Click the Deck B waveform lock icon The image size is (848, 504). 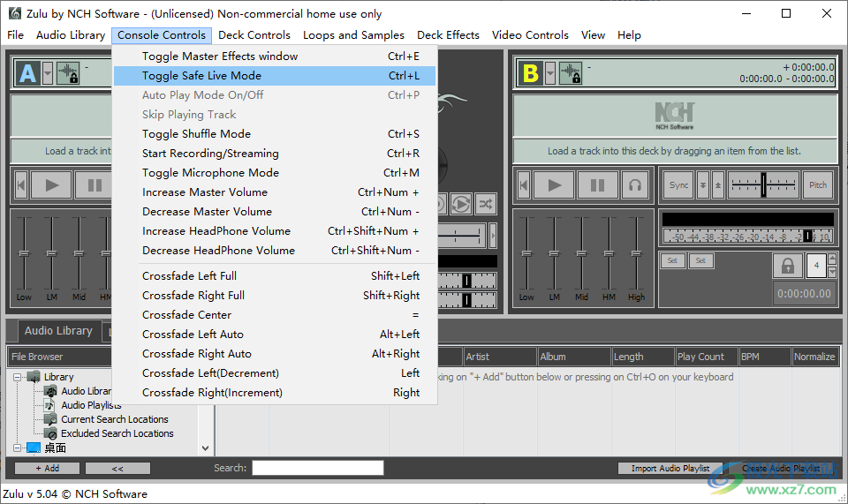(571, 73)
